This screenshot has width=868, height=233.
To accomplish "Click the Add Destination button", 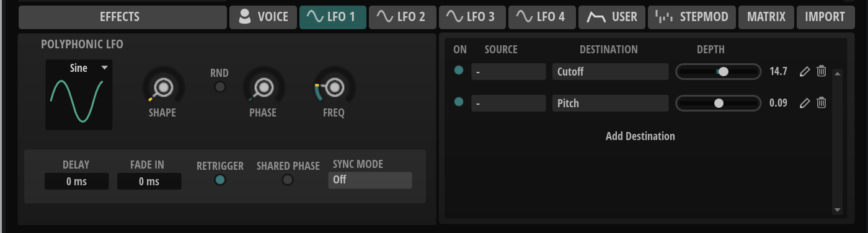I will (640, 136).
